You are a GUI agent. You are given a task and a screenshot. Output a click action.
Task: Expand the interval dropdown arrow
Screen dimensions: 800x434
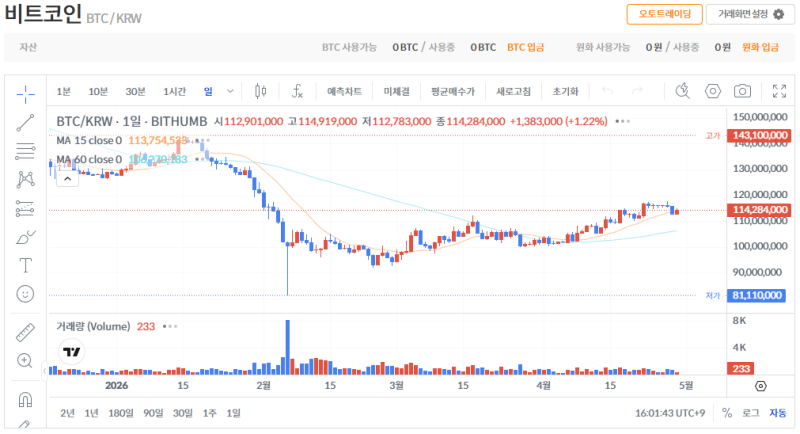point(230,91)
